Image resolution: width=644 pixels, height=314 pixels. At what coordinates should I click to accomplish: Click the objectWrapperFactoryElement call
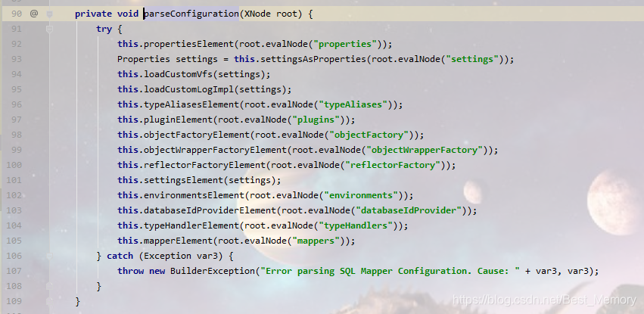tap(215, 150)
